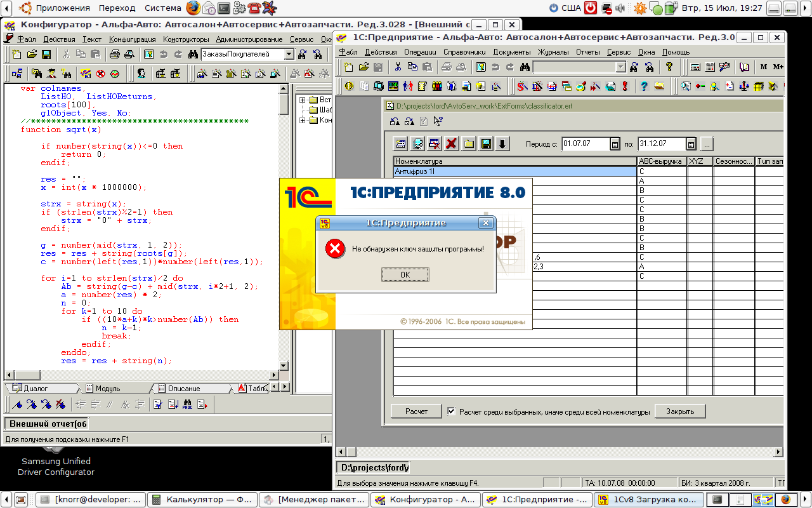Open Справочники menu in 1C:Предприятие
812x508 pixels.
point(464,52)
